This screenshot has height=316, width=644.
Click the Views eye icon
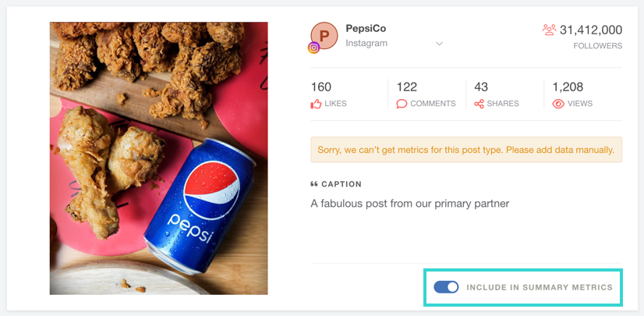pyautogui.click(x=558, y=104)
